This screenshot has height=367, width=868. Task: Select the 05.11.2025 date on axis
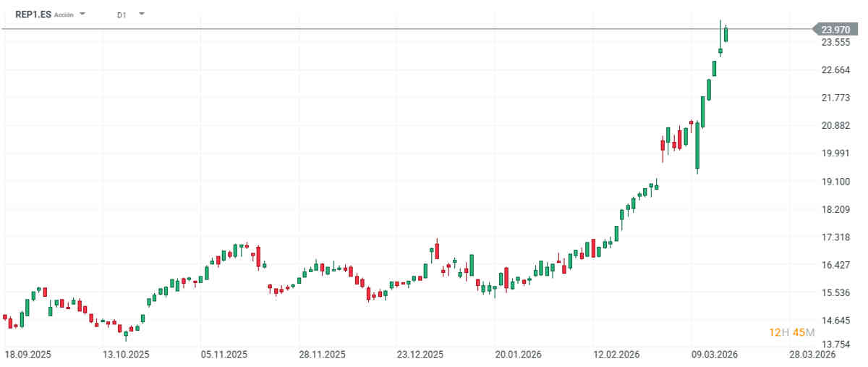pos(224,355)
